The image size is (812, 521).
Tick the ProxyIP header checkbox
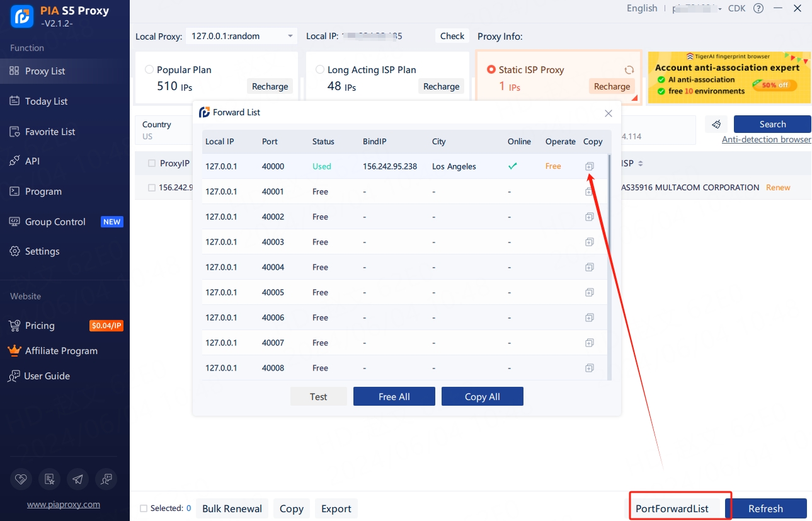point(152,163)
